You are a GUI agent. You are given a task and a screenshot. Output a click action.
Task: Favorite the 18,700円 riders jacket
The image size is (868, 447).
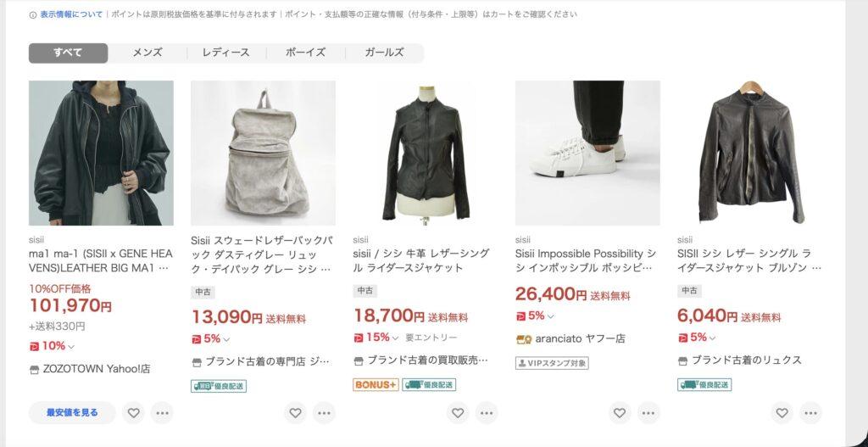coord(458,413)
